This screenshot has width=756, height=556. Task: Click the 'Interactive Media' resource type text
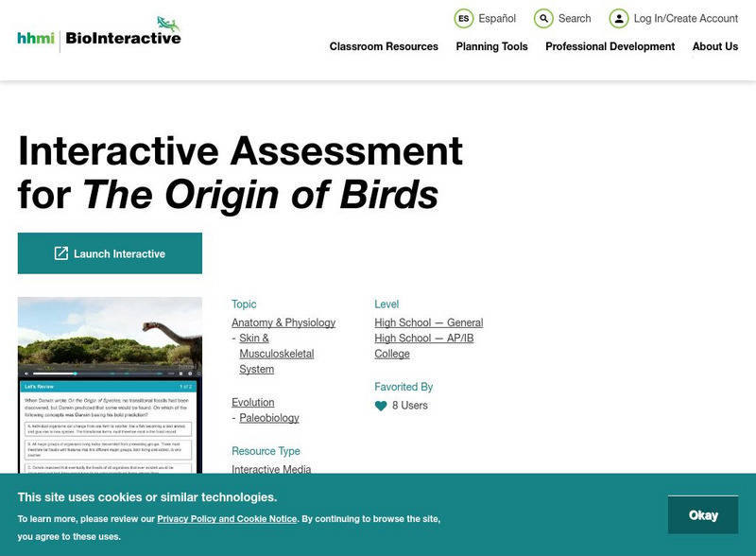[x=271, y=469]
